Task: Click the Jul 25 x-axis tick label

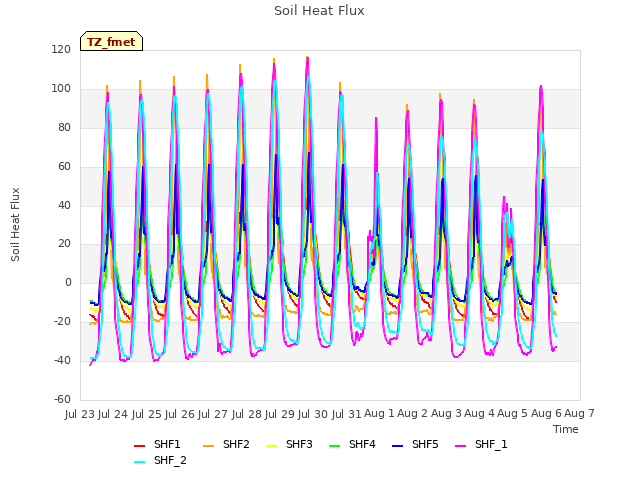Action: click(146, 414)
